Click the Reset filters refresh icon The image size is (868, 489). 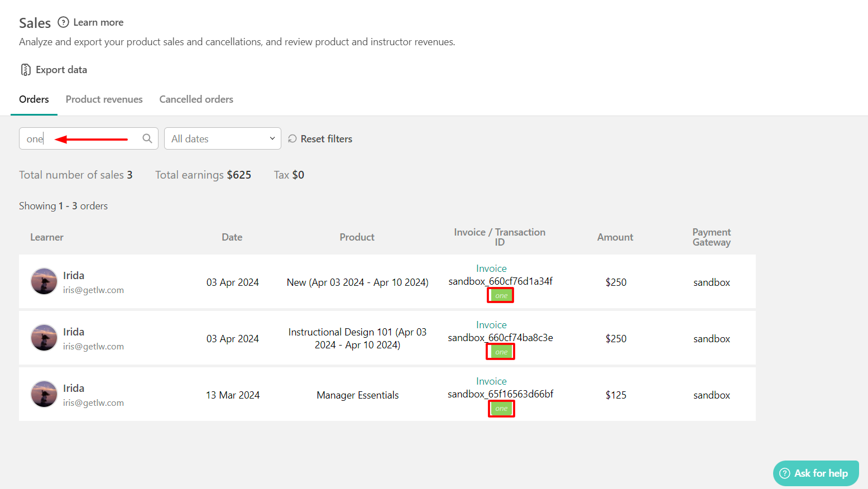[x=292, y=138]
